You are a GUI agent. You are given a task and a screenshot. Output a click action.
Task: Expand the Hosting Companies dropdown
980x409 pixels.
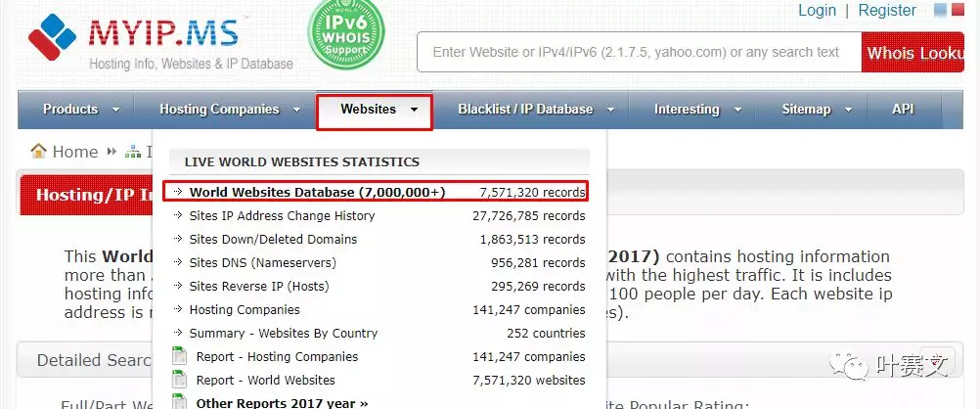pos(230,110)
